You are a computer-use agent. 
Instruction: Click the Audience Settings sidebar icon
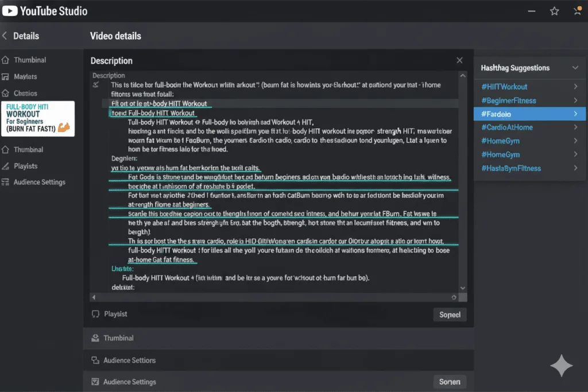click(5, 182)
